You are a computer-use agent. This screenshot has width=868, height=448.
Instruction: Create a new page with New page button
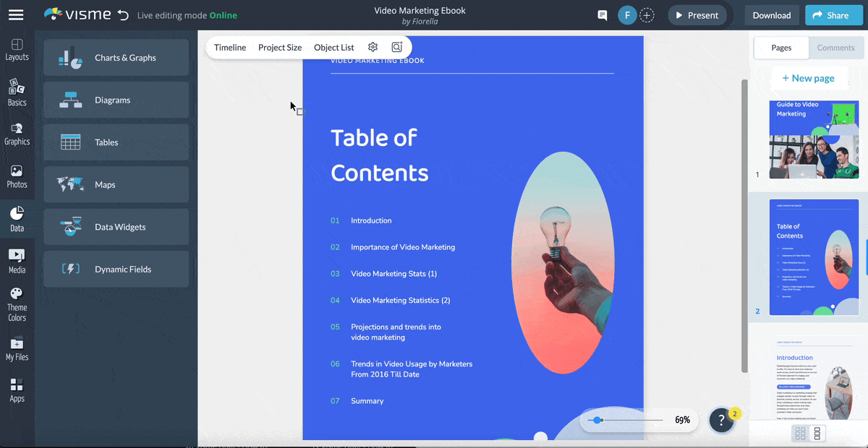click(x=809, y=78)
